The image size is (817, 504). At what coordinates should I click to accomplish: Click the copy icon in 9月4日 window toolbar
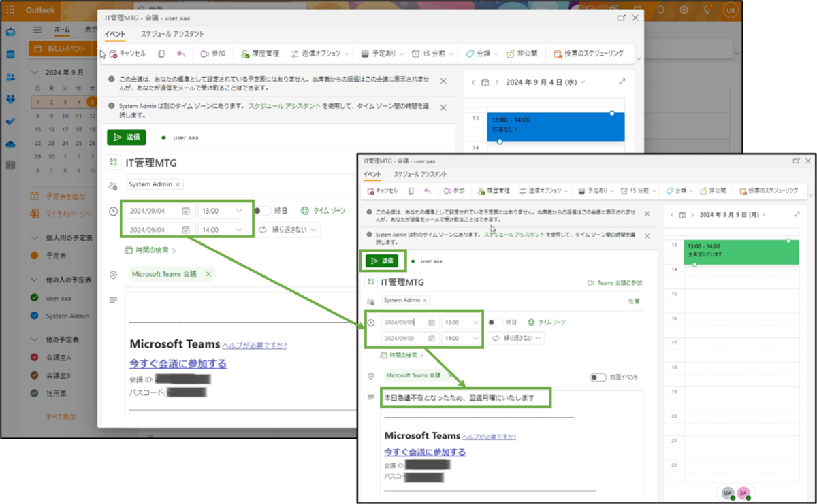click(x=161, y=54)
